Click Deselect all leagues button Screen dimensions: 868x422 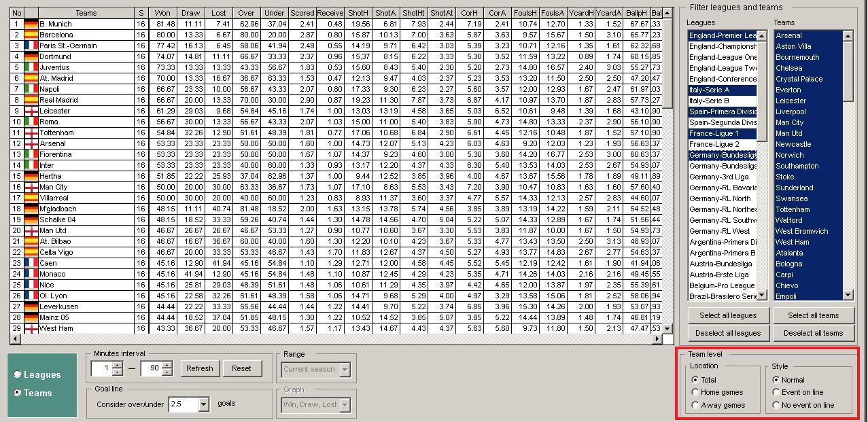pyautogui.click(x=728, y=333)
